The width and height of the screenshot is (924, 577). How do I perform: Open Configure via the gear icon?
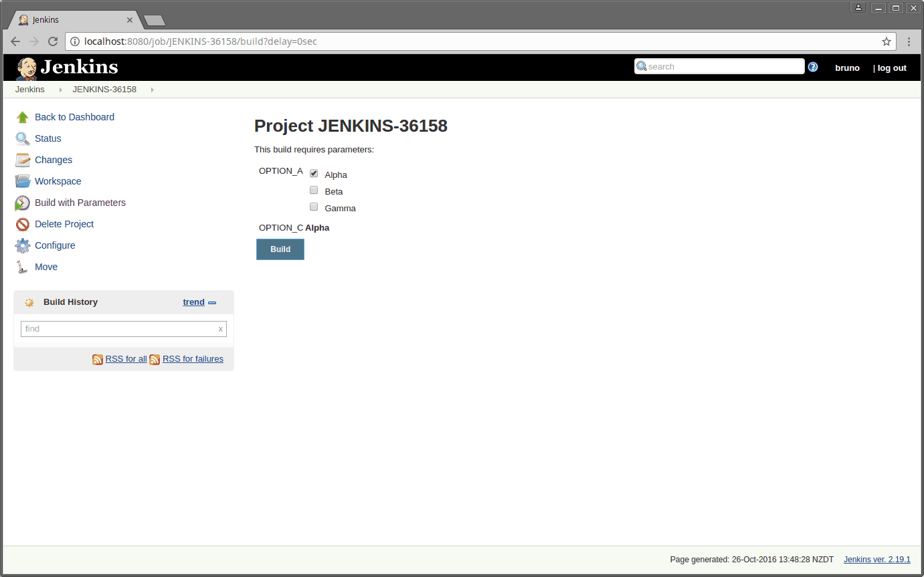tap(22, 245)
